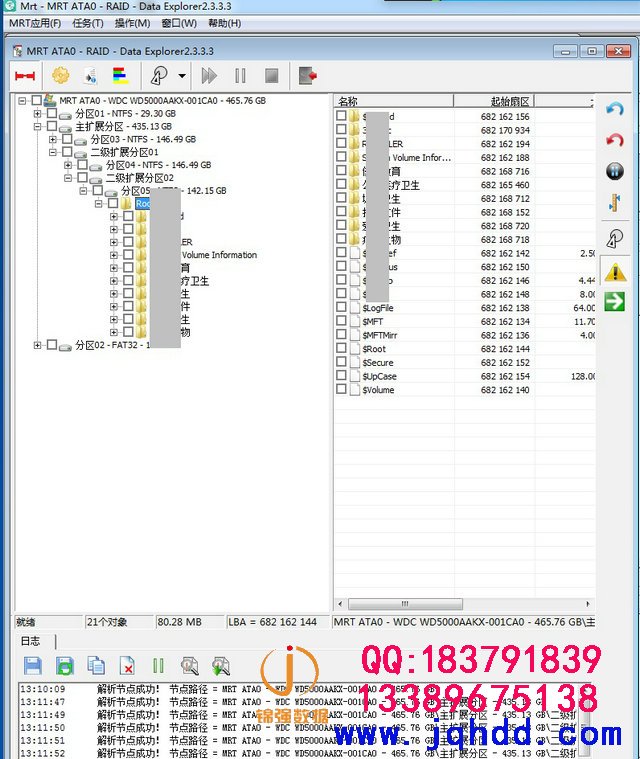Select the 分区02 FAT32 tree item
Image resolution: width=640 pixels, height=759 pixels.
[111, 345]
